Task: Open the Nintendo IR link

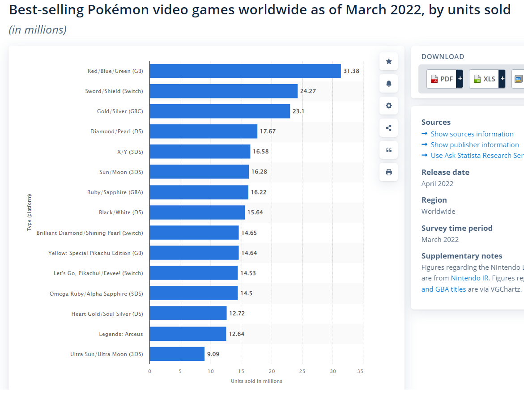Action: point(469,277)
